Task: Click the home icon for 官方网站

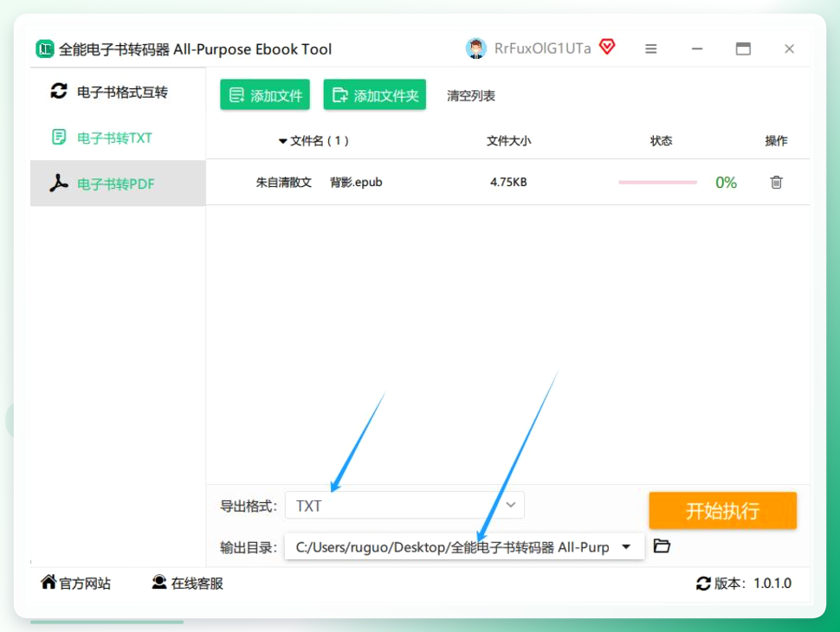Action: [48, 582]
